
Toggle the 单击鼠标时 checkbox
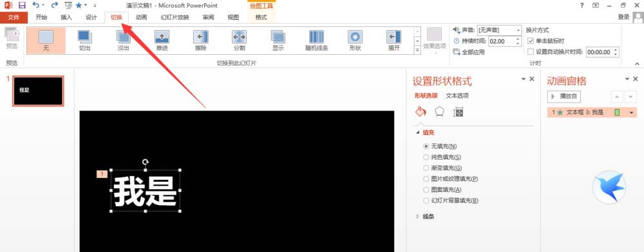(x=531, y=41)
